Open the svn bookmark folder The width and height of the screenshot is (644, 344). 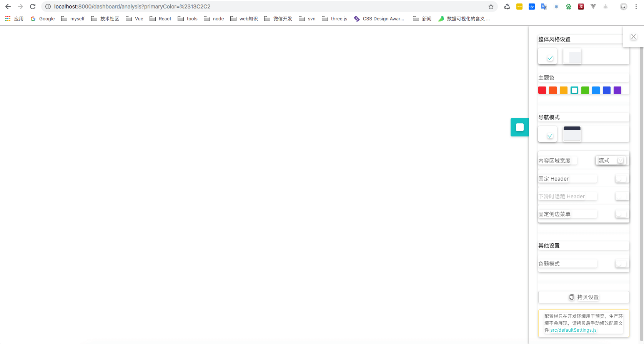coord(307,18)
